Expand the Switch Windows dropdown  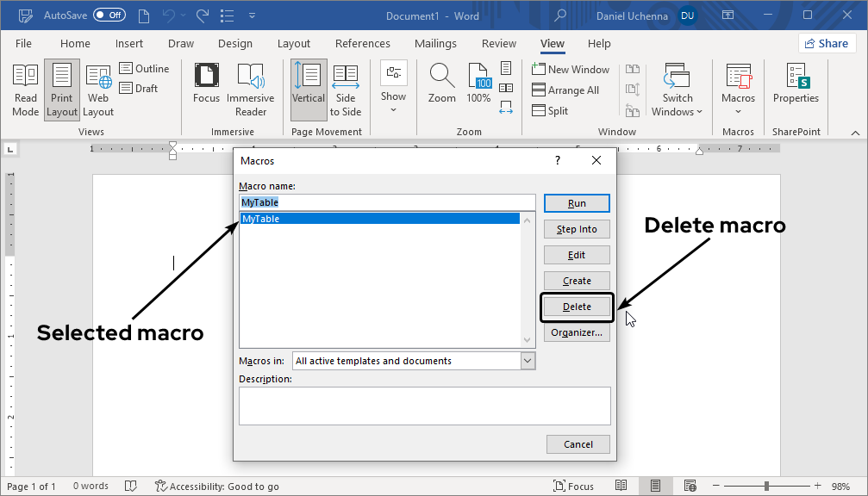(x=678, y=98)
